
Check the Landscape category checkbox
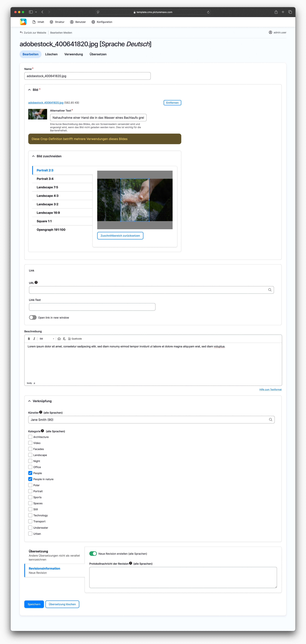coord(30,455)
